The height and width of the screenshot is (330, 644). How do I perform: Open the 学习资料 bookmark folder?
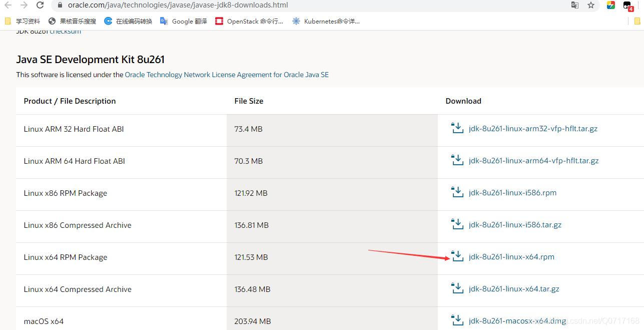click(x=22, y=21)
